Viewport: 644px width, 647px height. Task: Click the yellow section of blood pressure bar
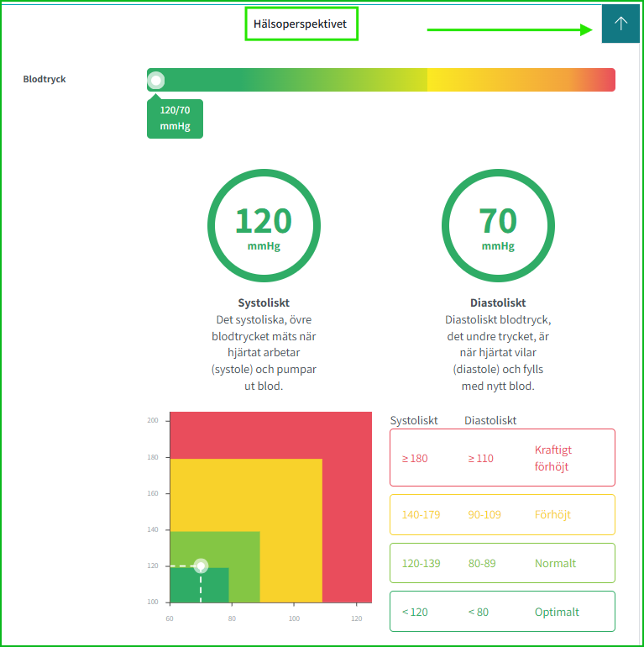(474, 80)
